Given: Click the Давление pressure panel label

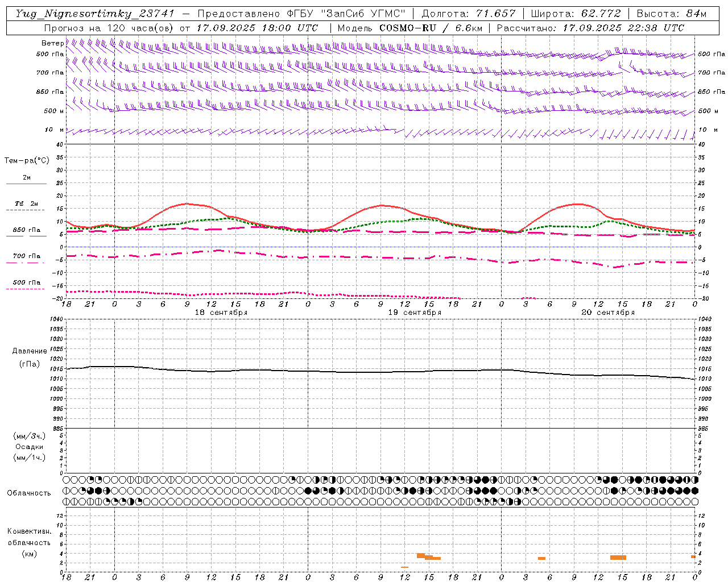Looking at the screenshot, I should pyautogui.click(x=30, y=351).
